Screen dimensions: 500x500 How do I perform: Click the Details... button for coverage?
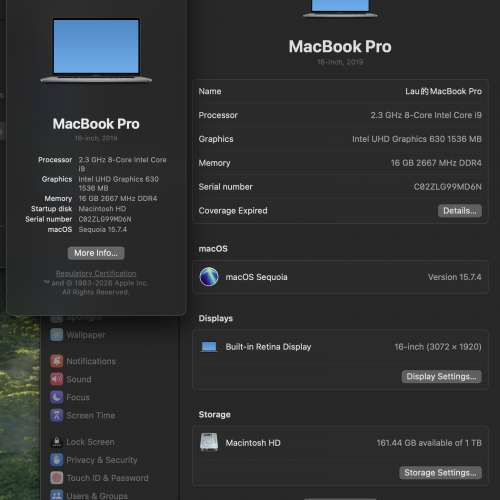click(x=460, y=211)
